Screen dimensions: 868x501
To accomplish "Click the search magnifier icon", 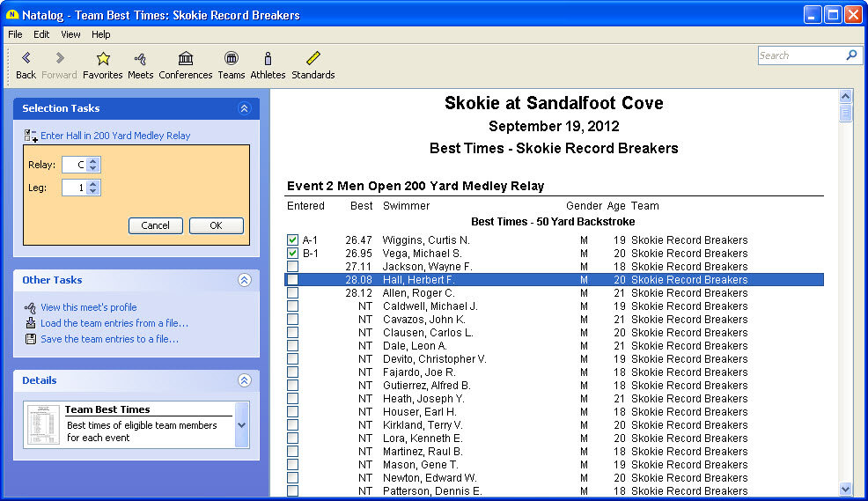I will [x=851, y=55].
